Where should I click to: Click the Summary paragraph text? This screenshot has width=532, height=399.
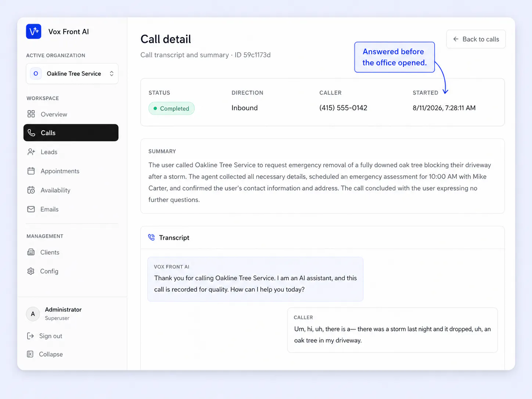[320, 182]
